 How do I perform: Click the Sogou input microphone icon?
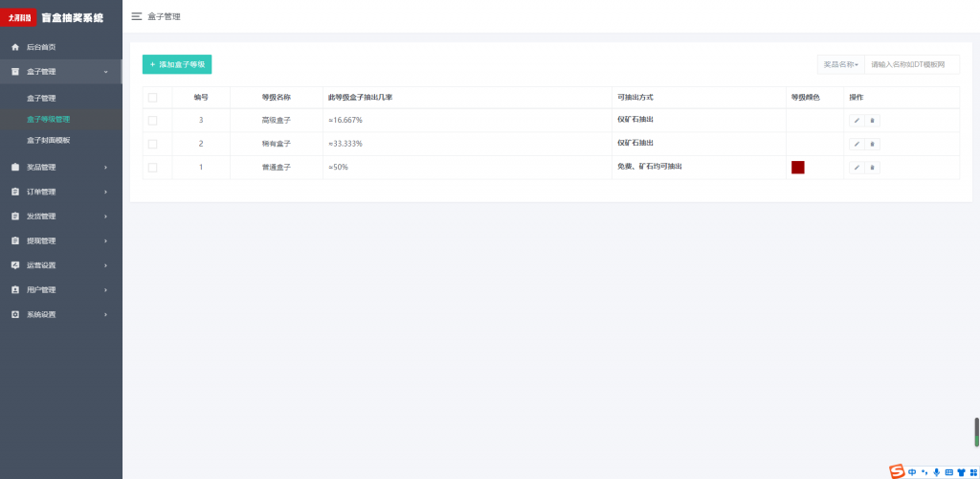(x=936, y=471)
